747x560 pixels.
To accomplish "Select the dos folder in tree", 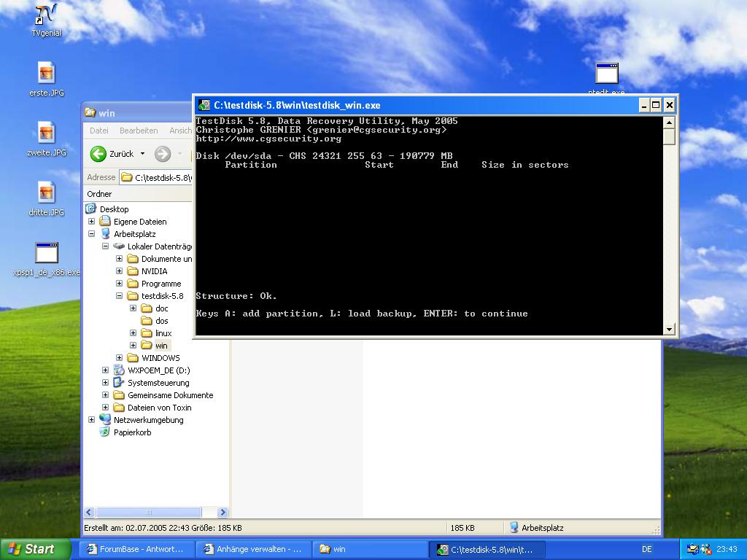I will (x=161, y=321).
